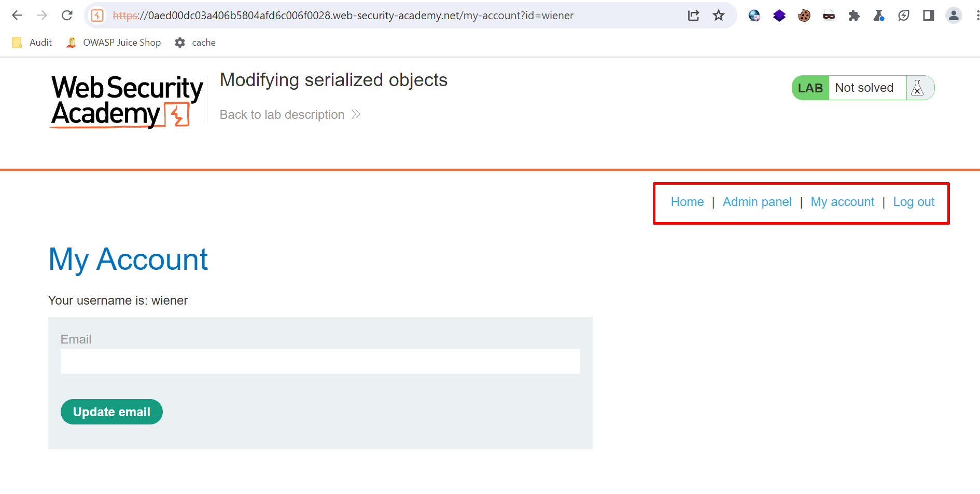Open the cache bookmark
The width and height of the screenshot is (980, 494).
pyautogui.click(x=195, y=43)
